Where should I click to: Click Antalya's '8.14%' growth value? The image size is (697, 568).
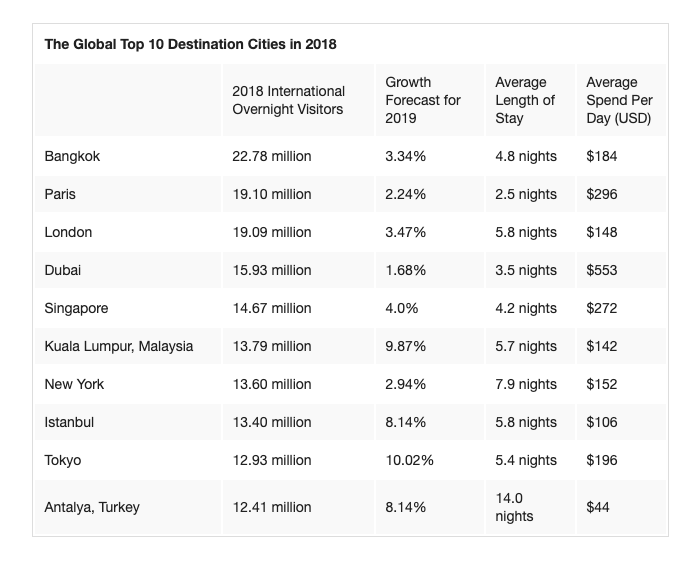(405, 507)
